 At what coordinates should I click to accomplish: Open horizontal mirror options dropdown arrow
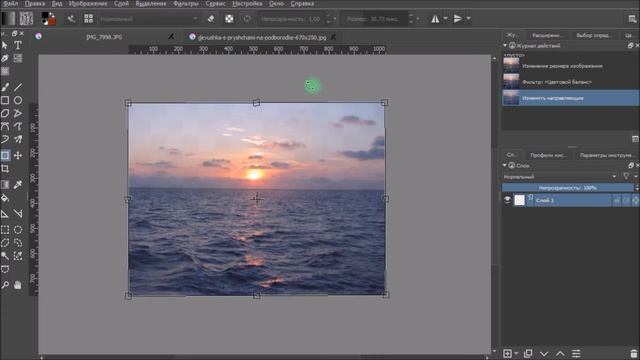point(445,18)
